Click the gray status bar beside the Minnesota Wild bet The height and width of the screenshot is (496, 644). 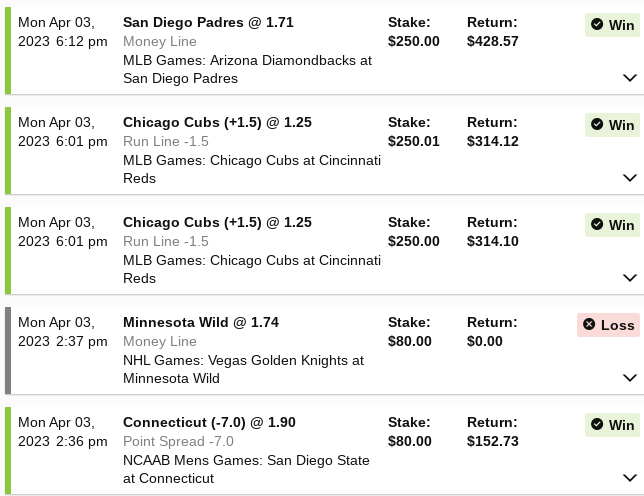8,350
